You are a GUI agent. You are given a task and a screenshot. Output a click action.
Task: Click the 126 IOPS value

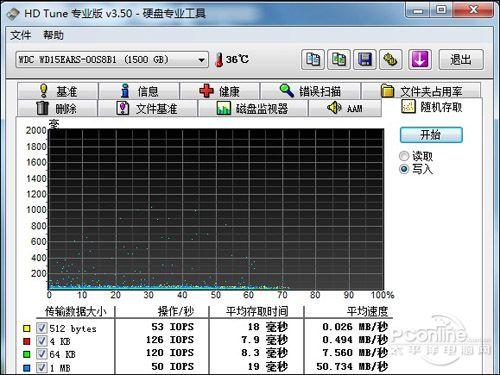point(170,340)
